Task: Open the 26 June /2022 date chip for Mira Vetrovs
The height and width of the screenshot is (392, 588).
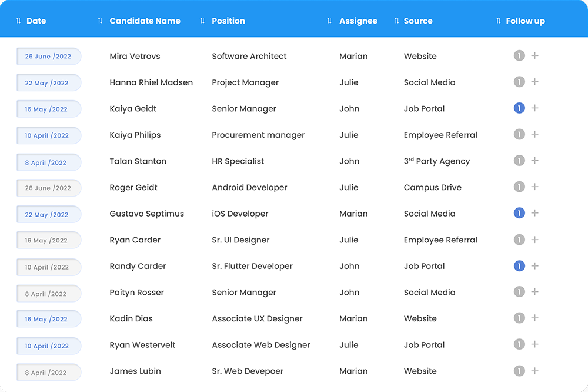Action: pos(48,57)
